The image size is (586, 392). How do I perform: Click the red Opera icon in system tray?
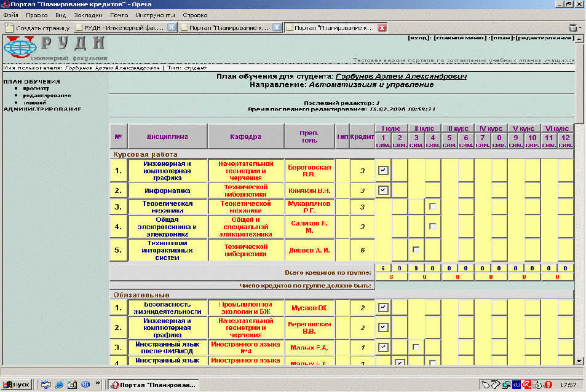548,385
